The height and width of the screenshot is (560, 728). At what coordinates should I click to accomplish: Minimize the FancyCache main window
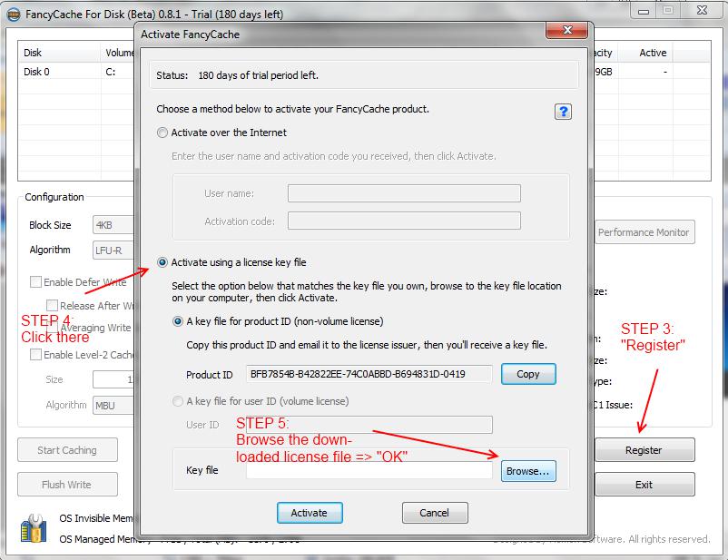pyautogui.click(x=644, y=11)
